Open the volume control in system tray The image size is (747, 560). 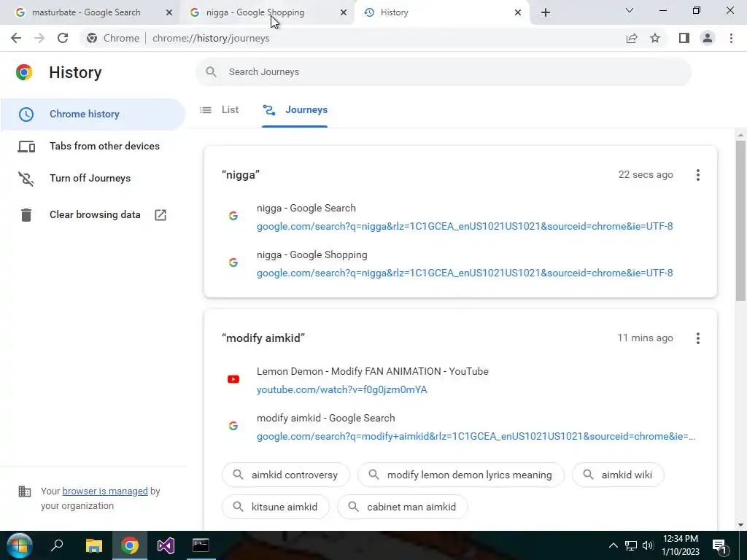(648, 545)
